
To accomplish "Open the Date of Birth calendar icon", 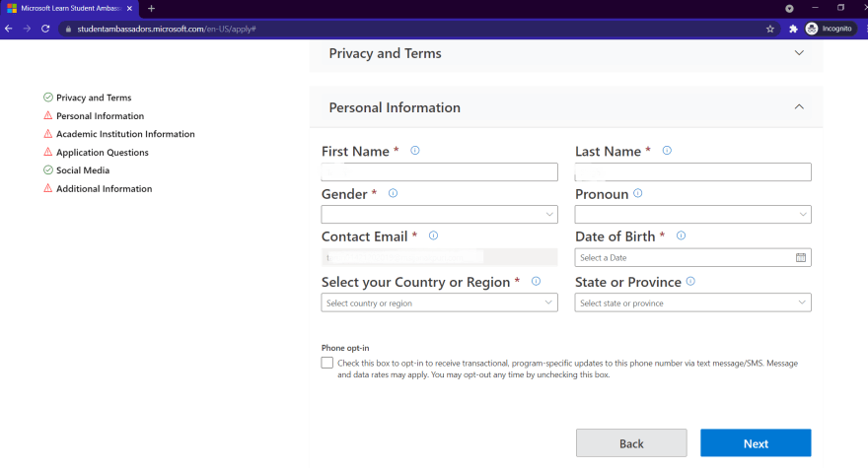I will pos(801,258).
